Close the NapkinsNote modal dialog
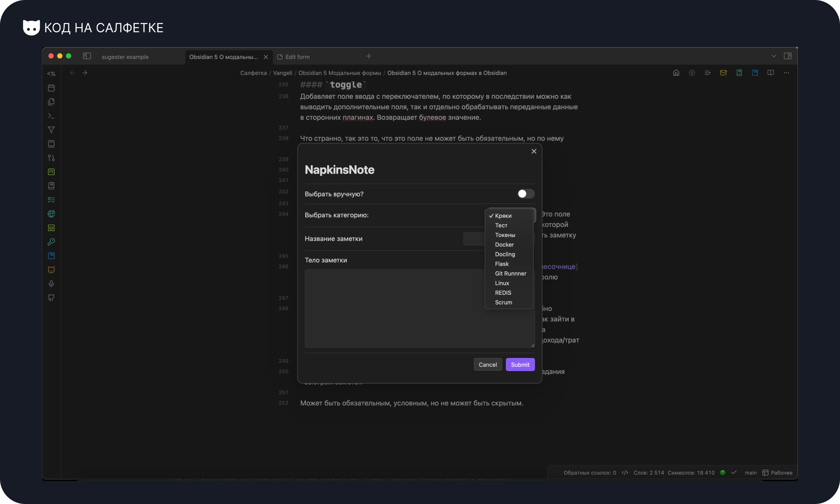The image size is (840, 504). point(534,151)
